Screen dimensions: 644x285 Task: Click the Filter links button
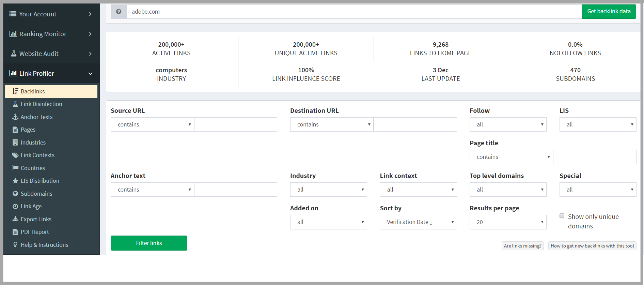(149, 243)
